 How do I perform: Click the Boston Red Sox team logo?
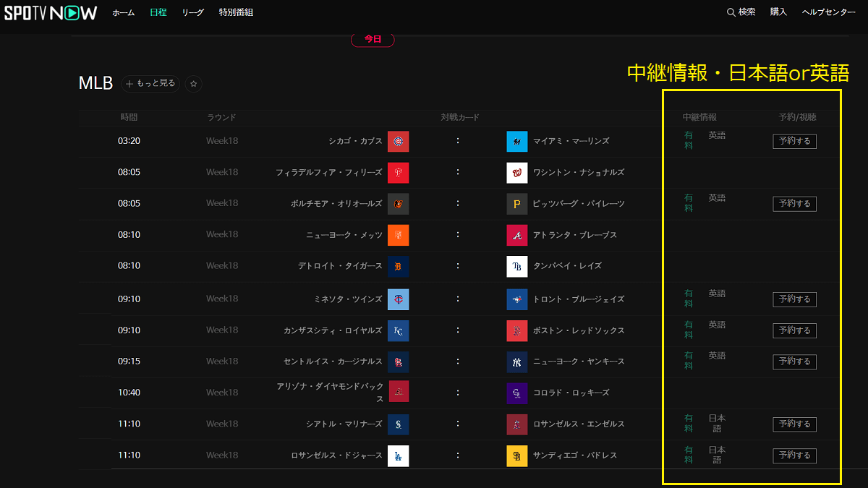tap(517, 330)
